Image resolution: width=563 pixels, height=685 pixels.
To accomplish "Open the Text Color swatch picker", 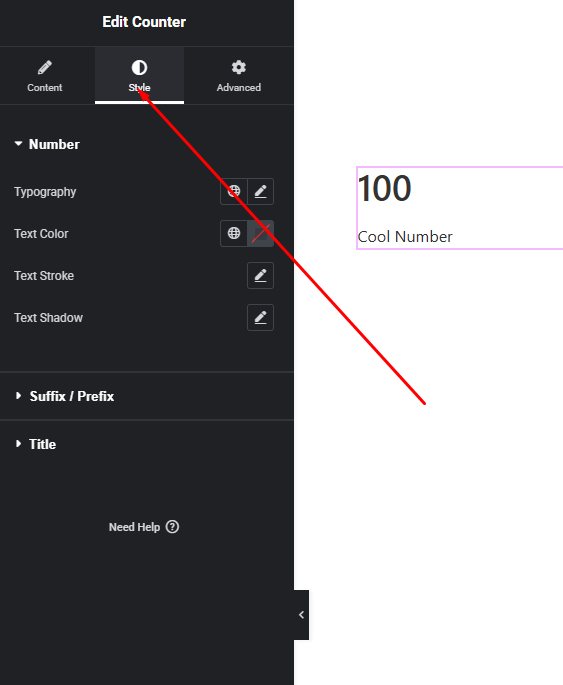I will (260, 233).
